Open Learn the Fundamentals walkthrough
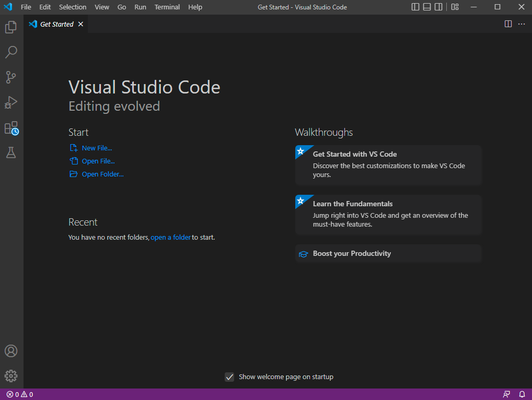 388,215
